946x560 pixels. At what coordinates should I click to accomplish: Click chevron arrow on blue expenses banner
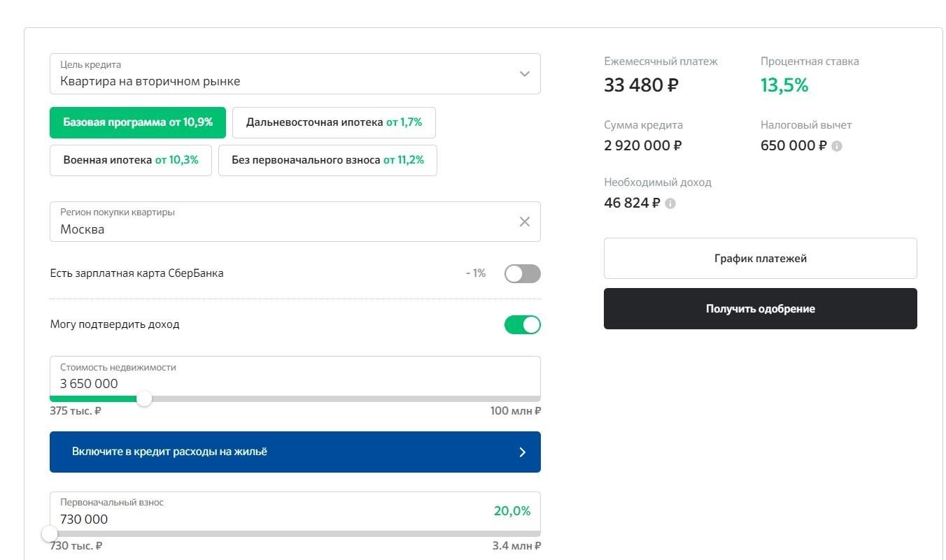click(x=522, y=452)
